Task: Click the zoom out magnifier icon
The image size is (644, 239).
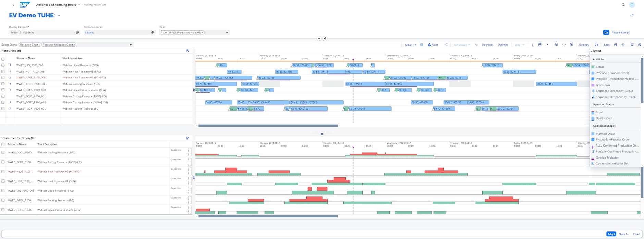Action: (556, 45)
